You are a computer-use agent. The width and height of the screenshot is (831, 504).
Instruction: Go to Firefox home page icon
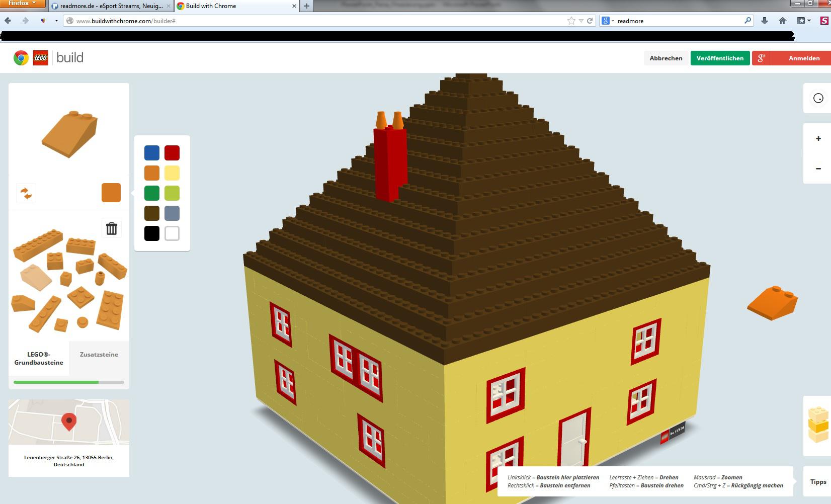782,21
